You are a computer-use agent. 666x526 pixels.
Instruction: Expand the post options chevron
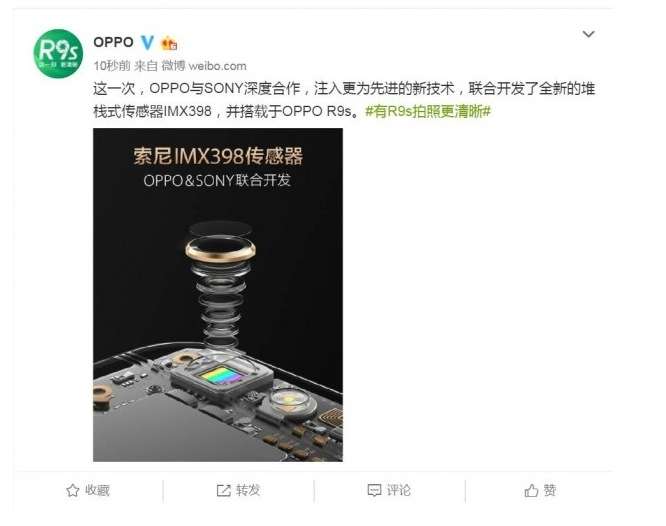tap(588, 34)
